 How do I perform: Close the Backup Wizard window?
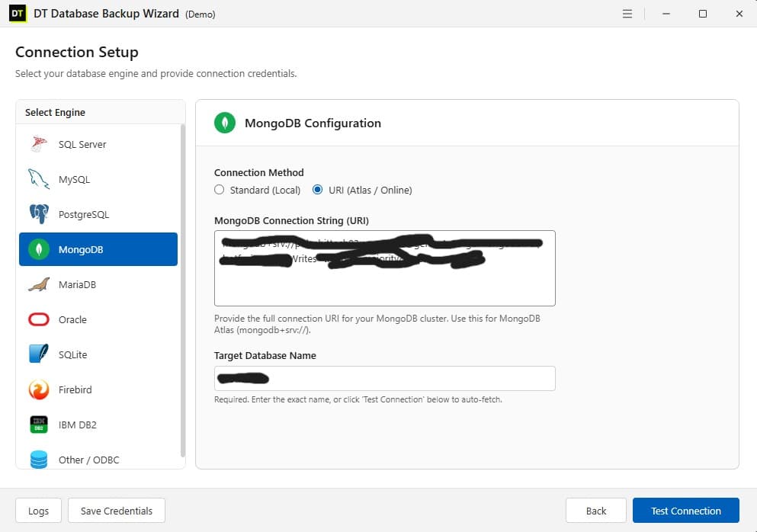tap(739, 14)
